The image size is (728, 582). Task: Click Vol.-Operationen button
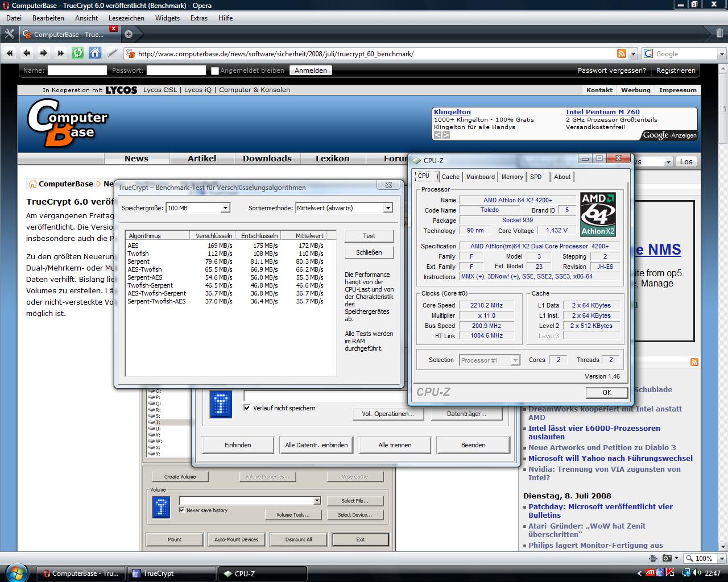(x=388, y=414)
